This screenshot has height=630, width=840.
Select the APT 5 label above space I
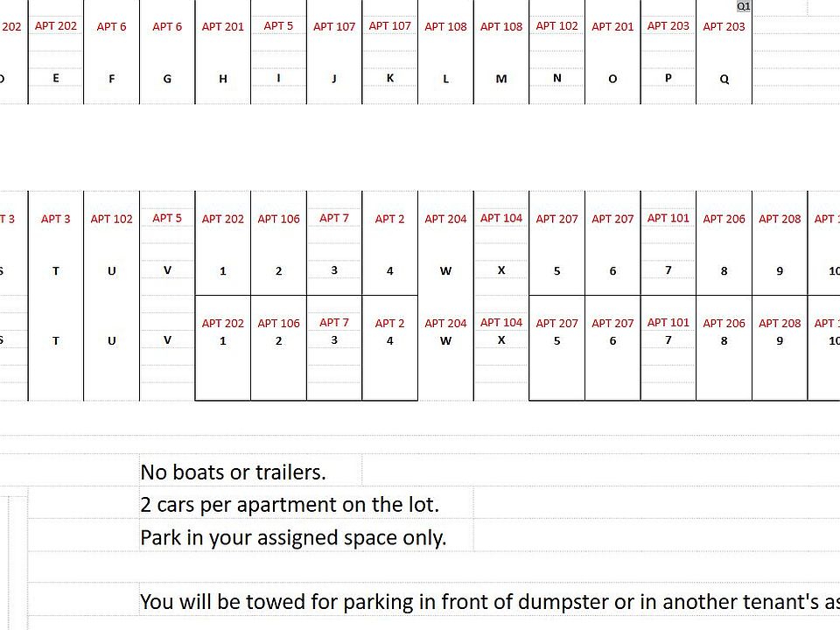point(278,26)
